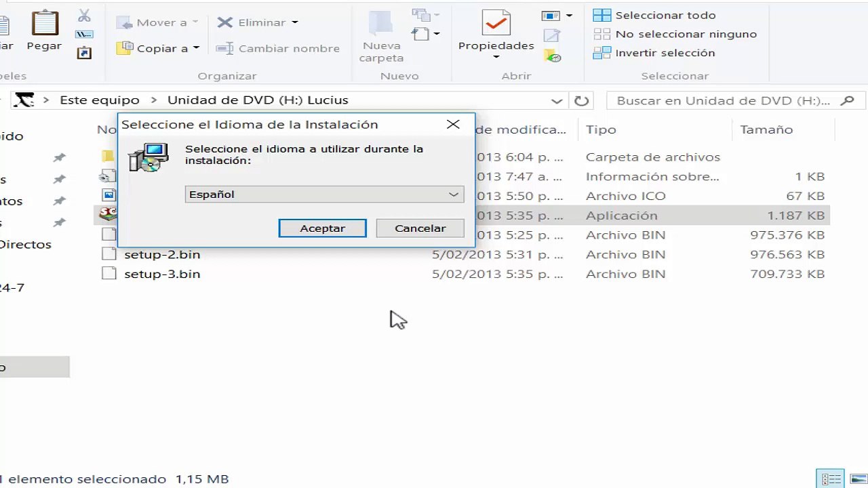Click the Archivo ICO type cell
This screenshot has height=488, width=868.
tap(626, 196)
